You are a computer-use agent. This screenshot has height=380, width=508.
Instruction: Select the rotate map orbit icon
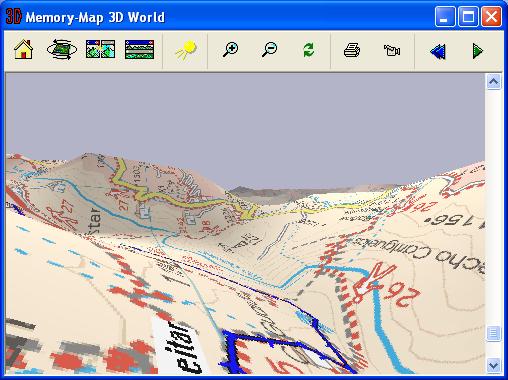[x=62, y=50]
